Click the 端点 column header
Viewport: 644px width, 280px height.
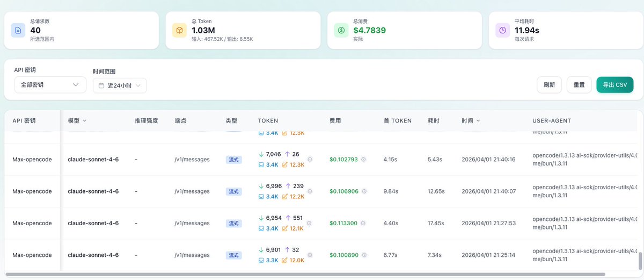[181, 121]
